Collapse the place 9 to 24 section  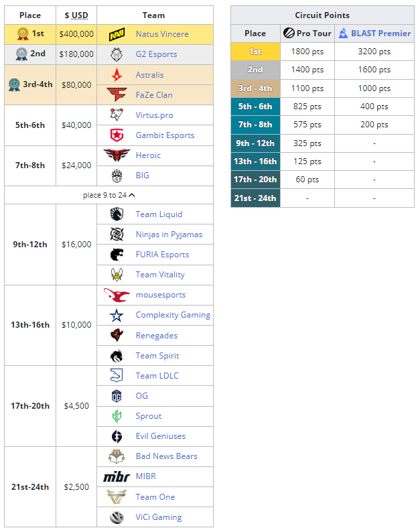click(x=109, y=195)
